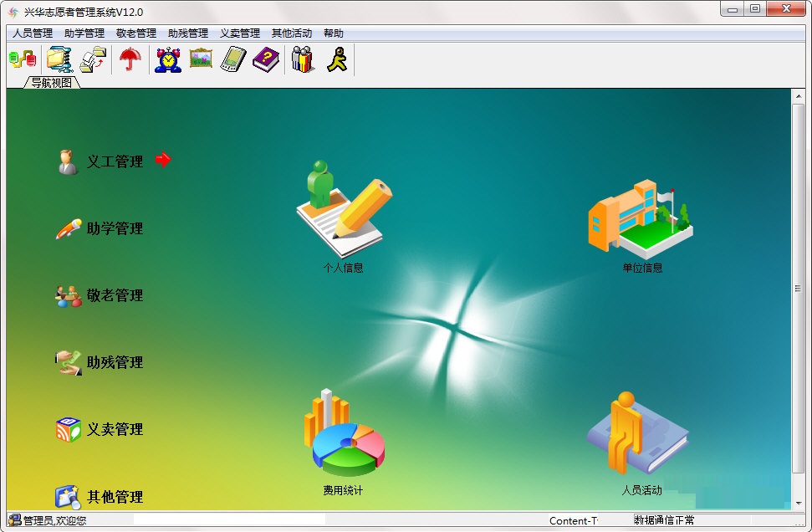Select 义卖管理 in navigation list
Screen dimensions: 812x532
point(115,429)
